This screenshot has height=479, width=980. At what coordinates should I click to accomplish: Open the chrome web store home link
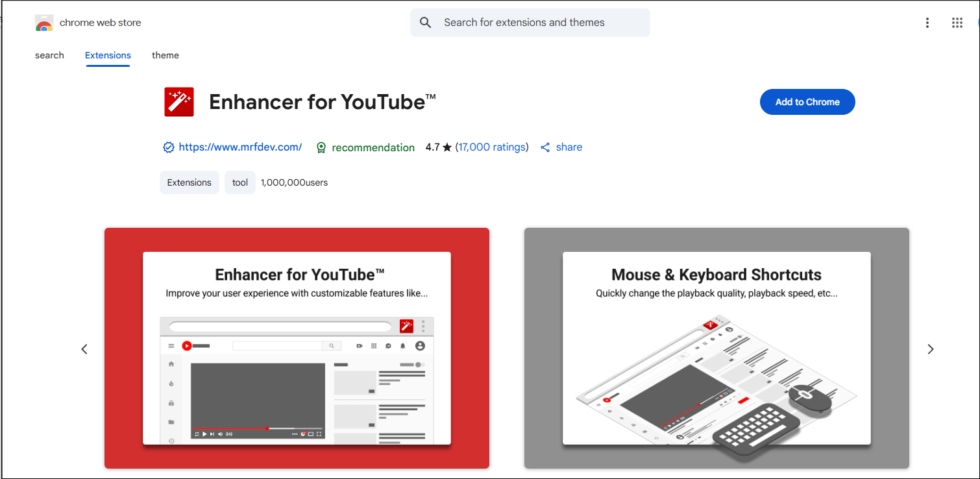point(101,23)
